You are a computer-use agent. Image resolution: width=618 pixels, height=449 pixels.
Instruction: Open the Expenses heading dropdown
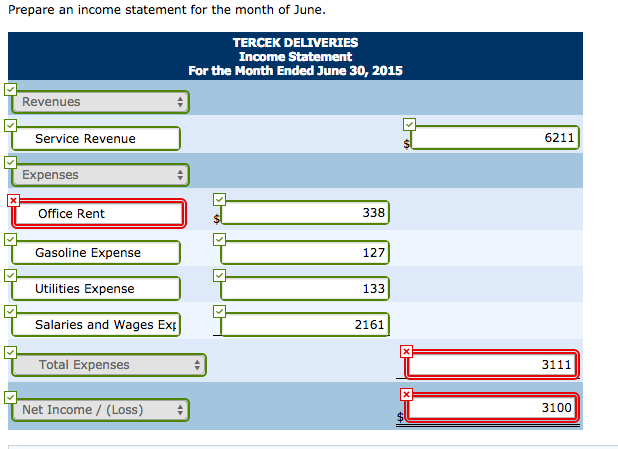(101, 175)
